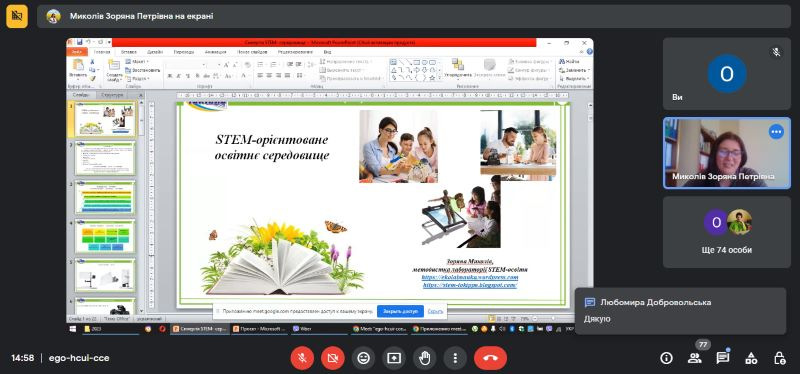This screenshot has height=374, width=800.
Task: Open the emoji reactions button
Action: (x=363, y=358)
